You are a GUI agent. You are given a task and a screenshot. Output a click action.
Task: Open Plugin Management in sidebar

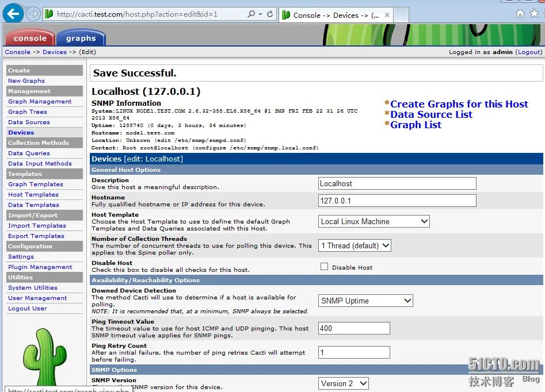40,267
